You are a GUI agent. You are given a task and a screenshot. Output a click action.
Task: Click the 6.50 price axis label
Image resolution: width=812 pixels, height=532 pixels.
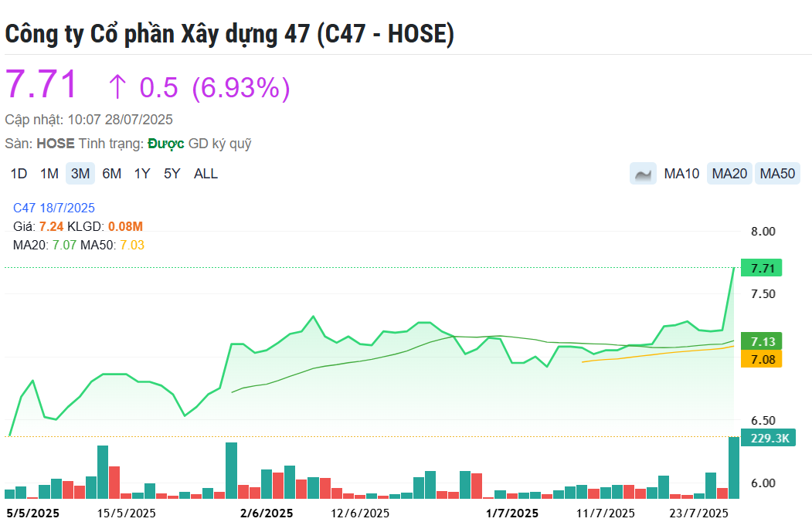[763, 420]
